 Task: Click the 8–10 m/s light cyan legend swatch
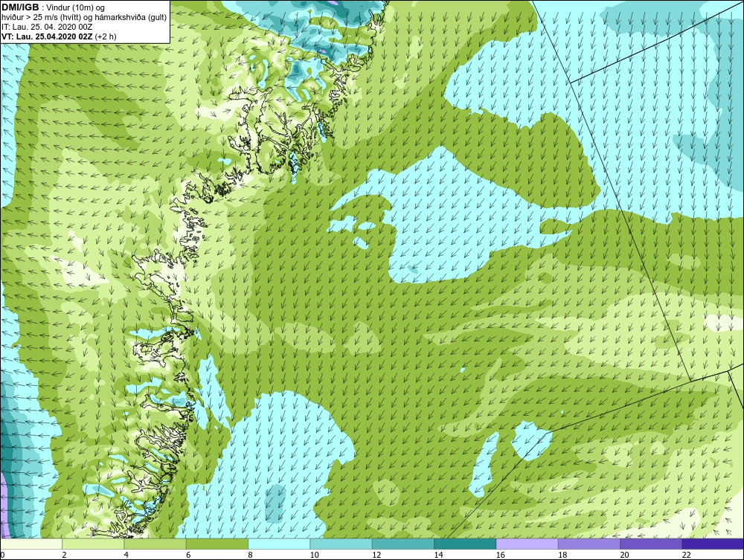[279, 544]
